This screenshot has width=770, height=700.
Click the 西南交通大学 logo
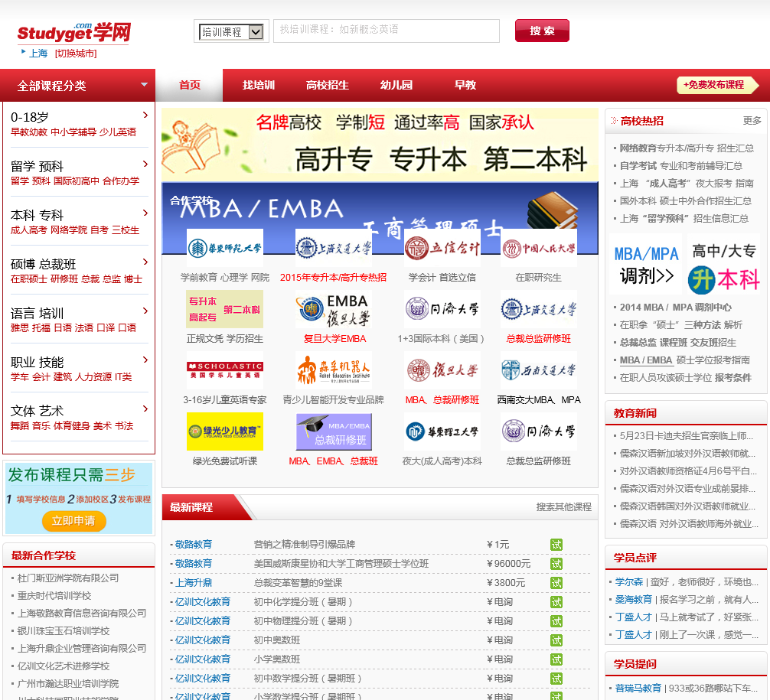click(539, 370)
